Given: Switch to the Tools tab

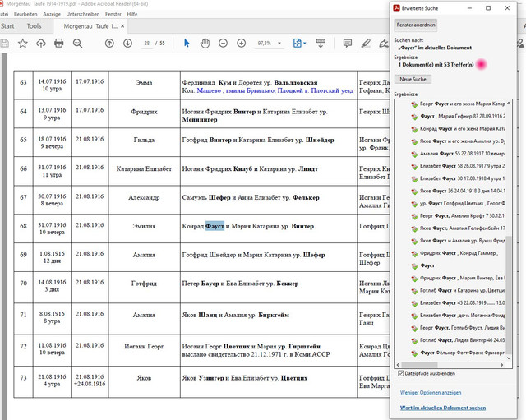Looking at the screenshot, I should (34, 26).
